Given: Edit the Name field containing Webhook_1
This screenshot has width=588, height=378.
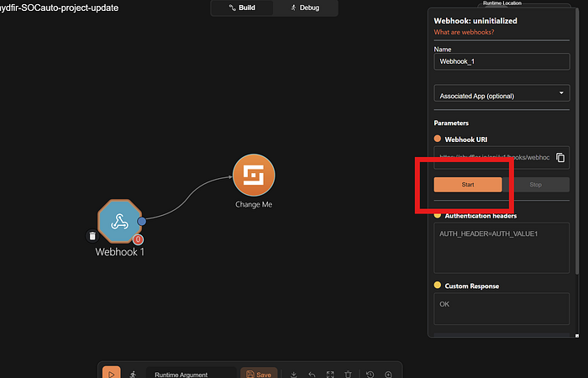Looking at the screenshot, I should (501, 61).
